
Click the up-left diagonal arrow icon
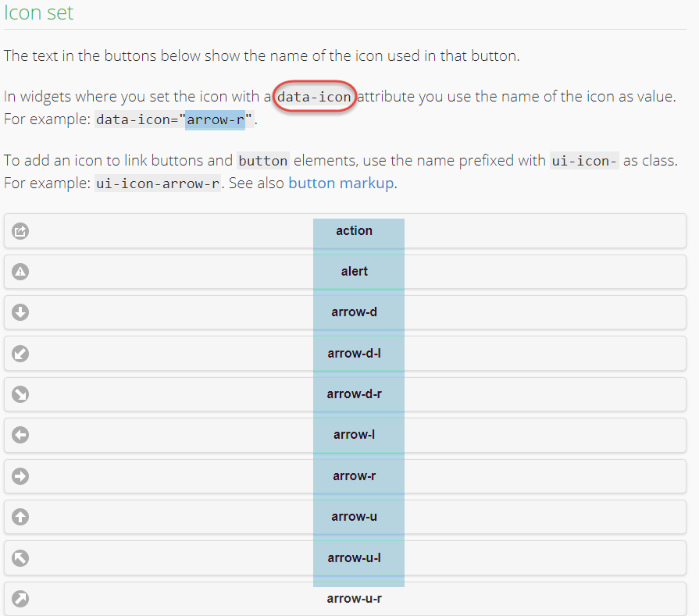(21, 557)
